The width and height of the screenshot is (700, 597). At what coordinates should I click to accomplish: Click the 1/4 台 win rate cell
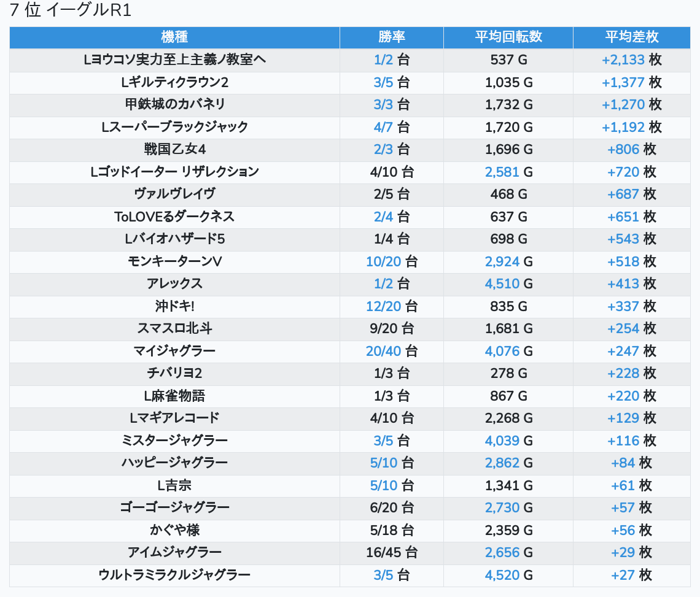[x=392, y=239]
